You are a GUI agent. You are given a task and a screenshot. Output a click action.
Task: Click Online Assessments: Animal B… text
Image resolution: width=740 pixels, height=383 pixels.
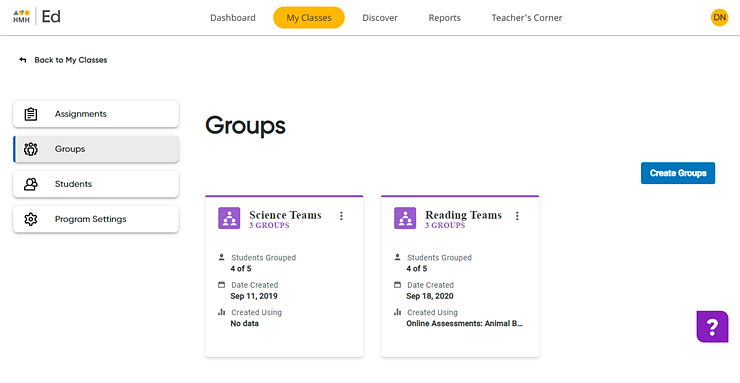coord(465,324)
